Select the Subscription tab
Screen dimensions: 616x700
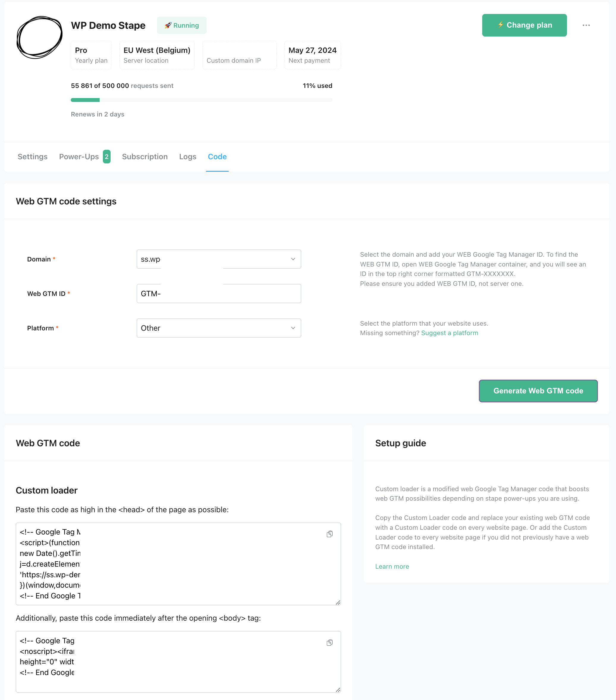tap(144, 157)
